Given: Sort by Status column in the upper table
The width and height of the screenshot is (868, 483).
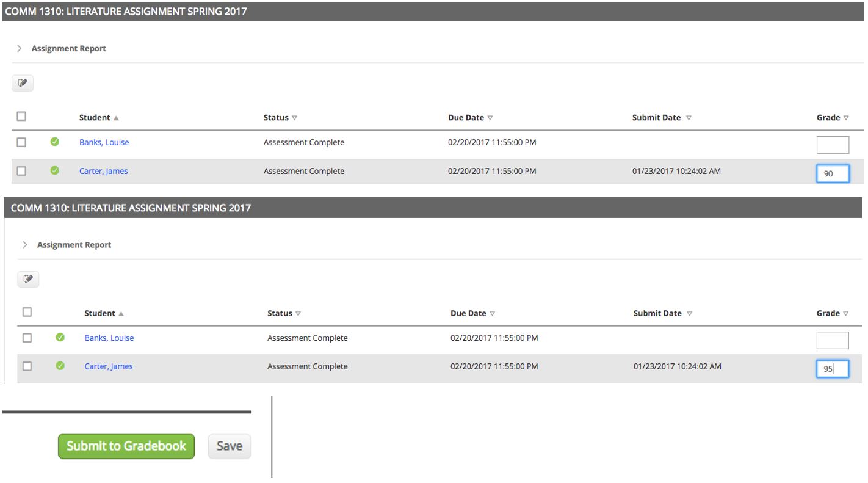Looking at the screenshot, I should click(280, 118).
